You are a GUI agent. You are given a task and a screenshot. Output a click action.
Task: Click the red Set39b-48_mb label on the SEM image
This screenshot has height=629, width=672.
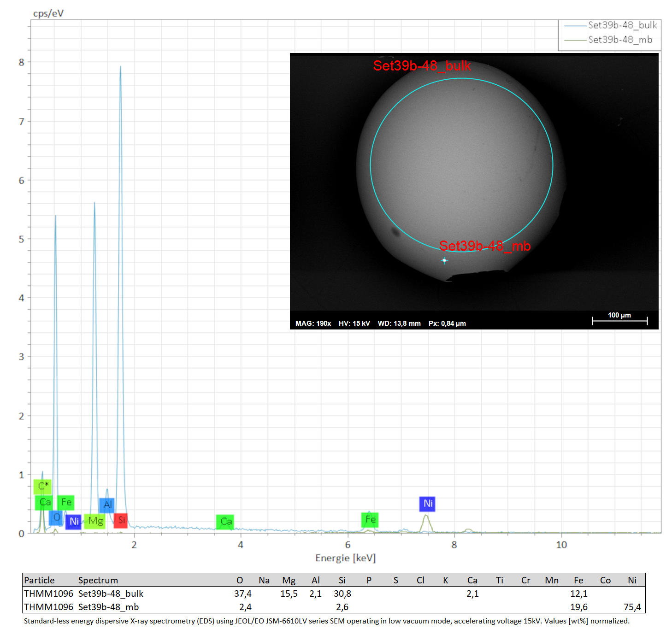485,246
